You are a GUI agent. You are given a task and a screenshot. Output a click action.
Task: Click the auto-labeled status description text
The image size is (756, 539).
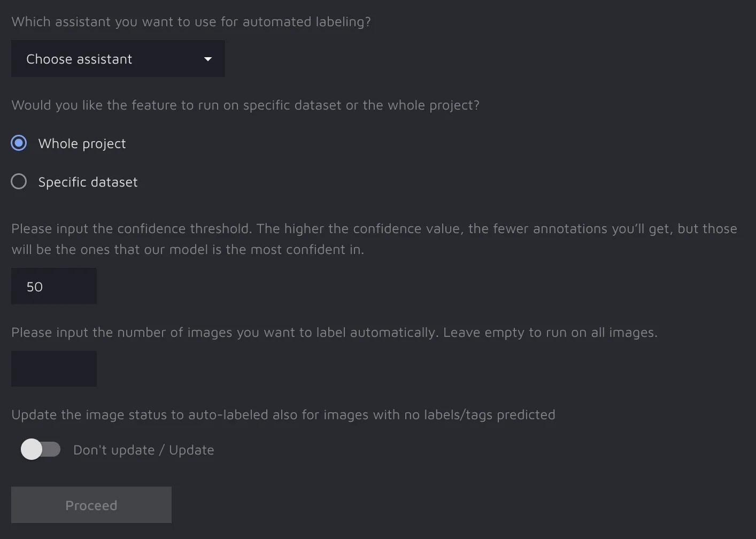click(283, 415)
